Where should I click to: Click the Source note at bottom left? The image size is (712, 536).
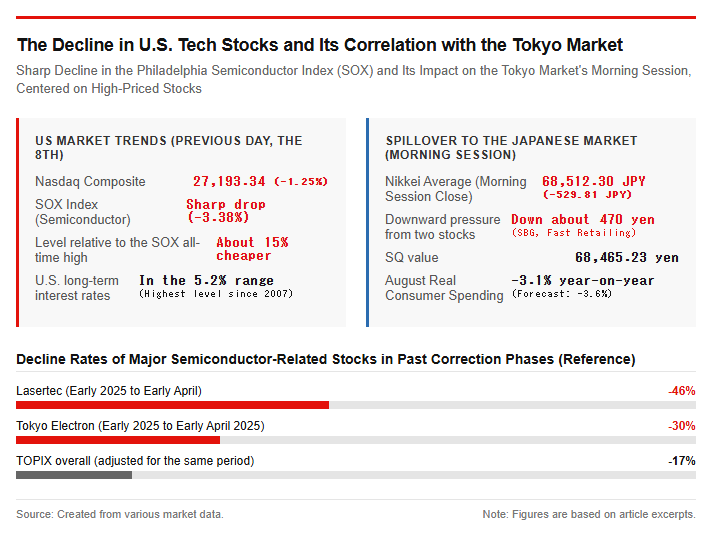(x=120, y=514)
